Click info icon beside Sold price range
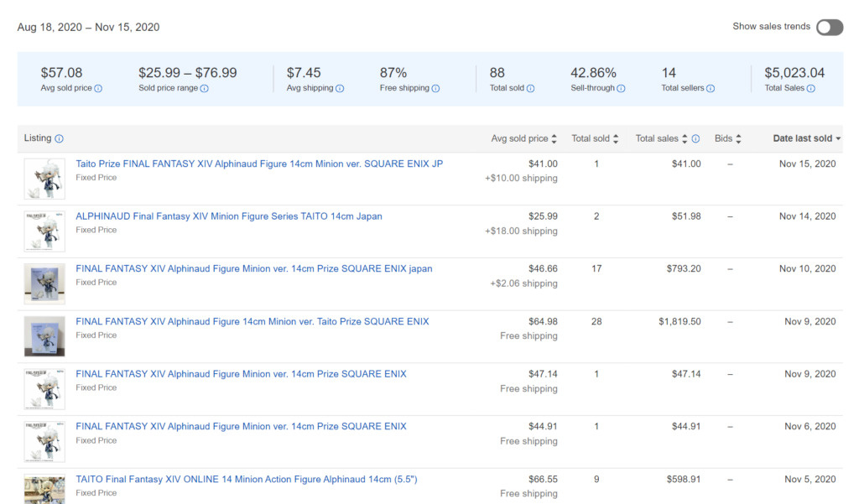This screenshot has width=859, height=504. click(204, 89)
